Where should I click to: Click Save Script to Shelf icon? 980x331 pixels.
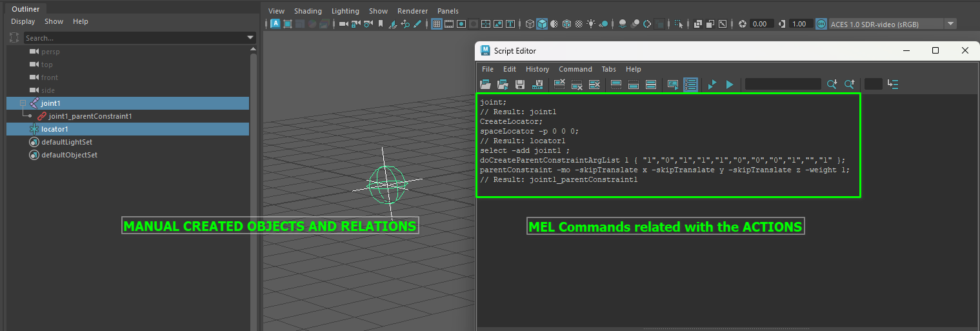pyautogui.click(x=537, y=85)
